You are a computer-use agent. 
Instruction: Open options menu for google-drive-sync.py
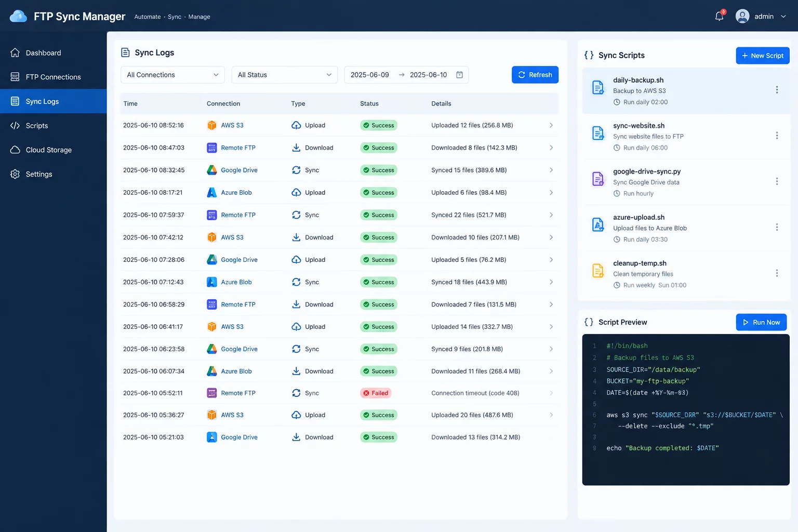pyautogui.click(x=777, y=181)
